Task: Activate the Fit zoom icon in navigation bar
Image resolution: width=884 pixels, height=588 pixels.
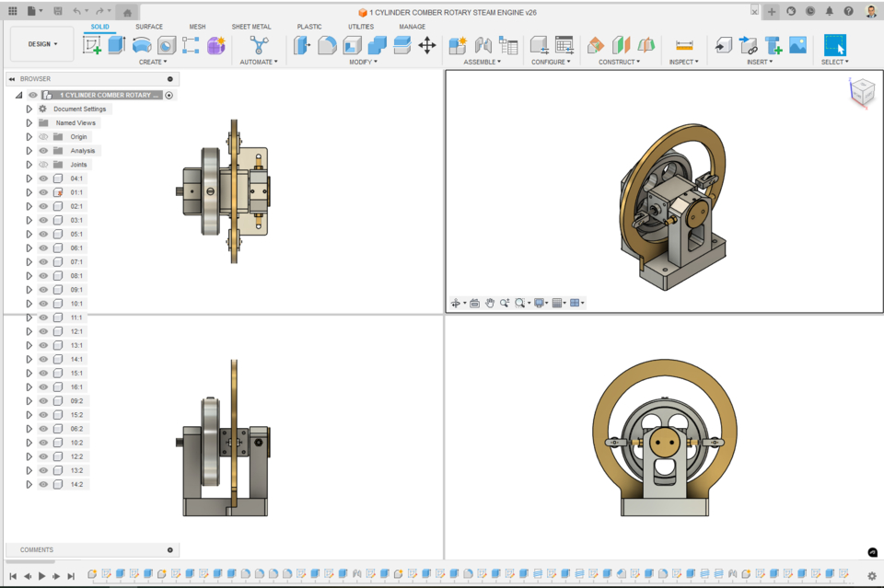Action: [x=519, y=303]
